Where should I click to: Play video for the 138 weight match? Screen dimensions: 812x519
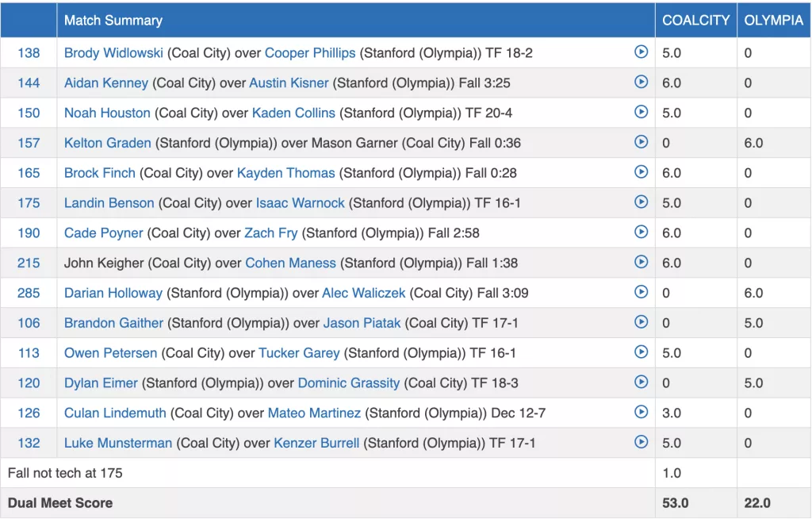tap(641, 52)
